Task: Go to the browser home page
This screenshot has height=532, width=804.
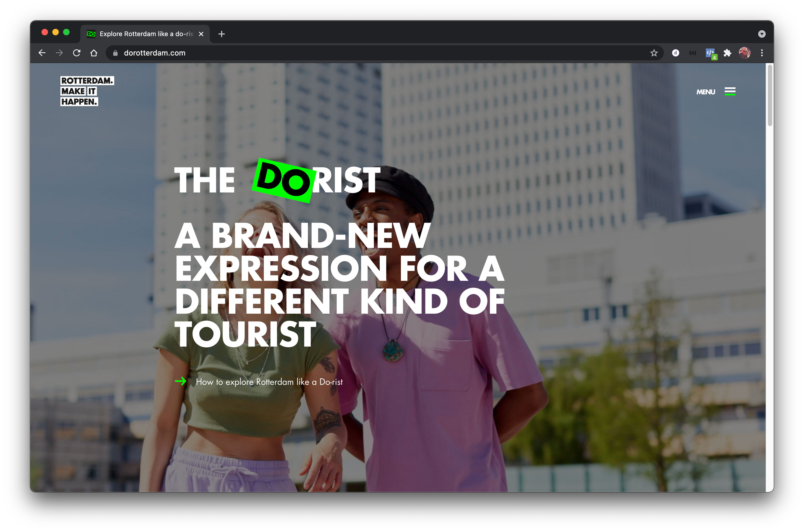Action: [94, 53]
